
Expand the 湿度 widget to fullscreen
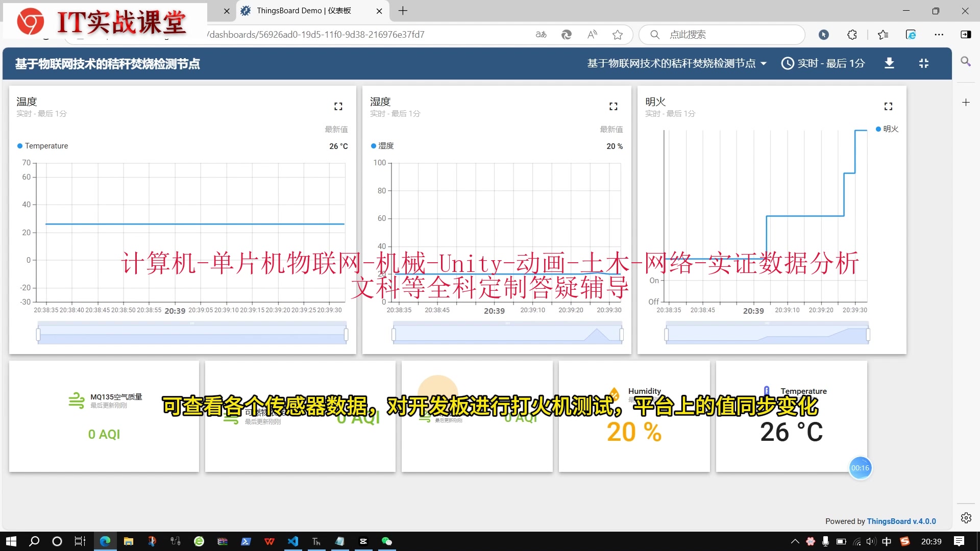click(x=613, y=106)
